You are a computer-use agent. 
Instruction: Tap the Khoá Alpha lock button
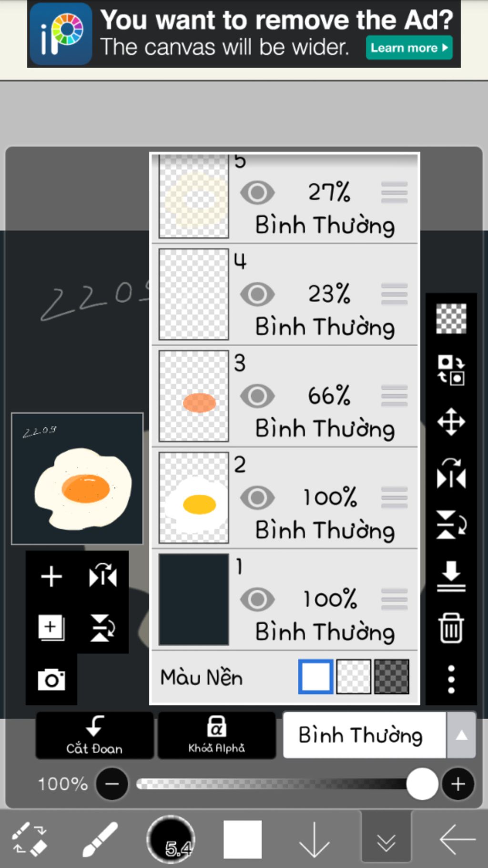point(216,735)
